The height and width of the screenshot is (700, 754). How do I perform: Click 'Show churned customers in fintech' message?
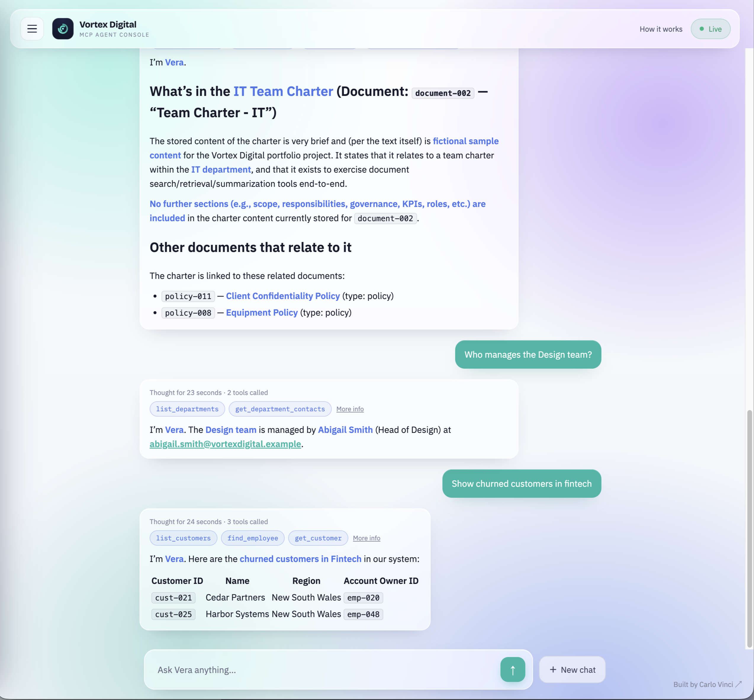tap(522, 484)
